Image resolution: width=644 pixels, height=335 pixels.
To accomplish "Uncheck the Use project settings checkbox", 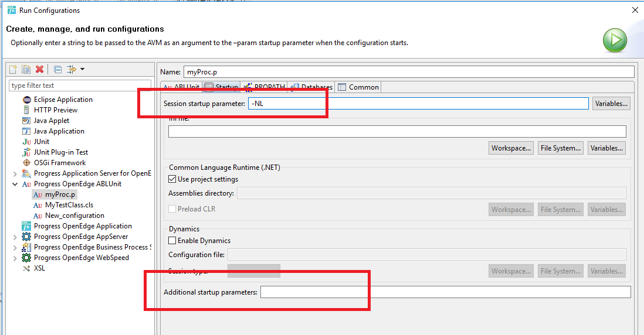I will (172, 179).
